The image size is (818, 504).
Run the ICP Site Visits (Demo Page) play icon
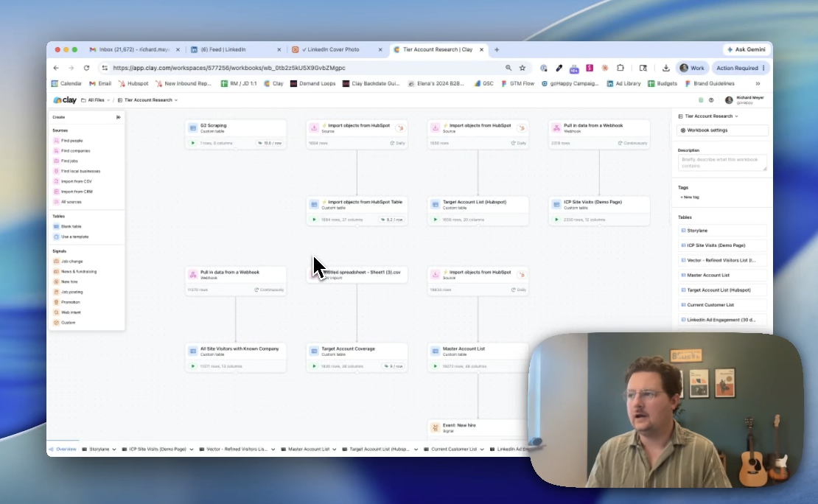coord(556,220)
